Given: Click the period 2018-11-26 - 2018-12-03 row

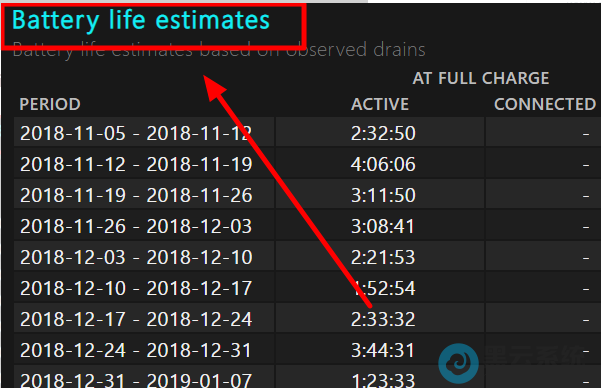Looking at the screenshot, I should tap(307, 226).
